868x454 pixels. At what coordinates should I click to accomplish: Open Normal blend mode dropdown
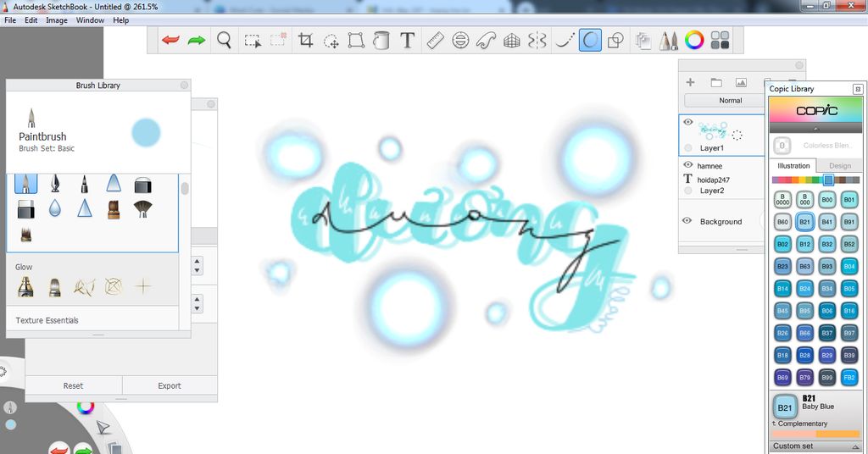pyautogui.click(x=725, y=101)
